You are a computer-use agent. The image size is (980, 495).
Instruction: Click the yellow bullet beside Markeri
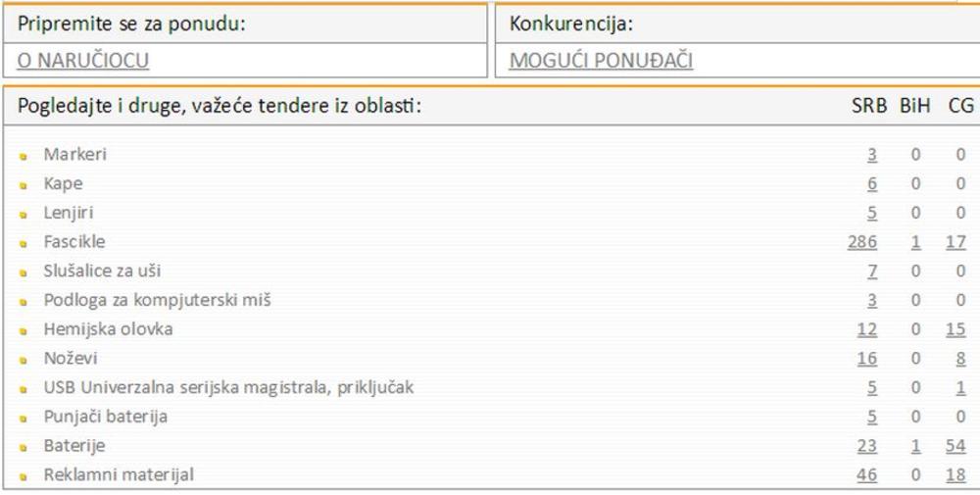pyautogui.click(x=23, y=156)
